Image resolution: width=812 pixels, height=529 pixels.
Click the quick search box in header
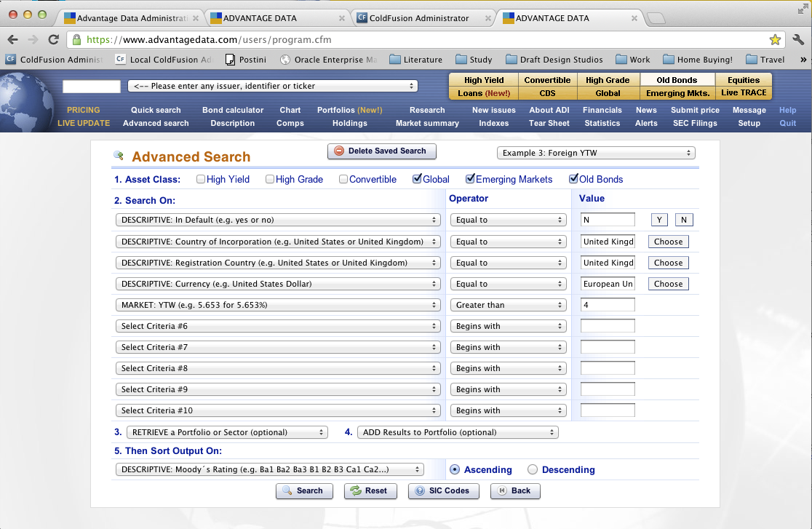[92, 87]
